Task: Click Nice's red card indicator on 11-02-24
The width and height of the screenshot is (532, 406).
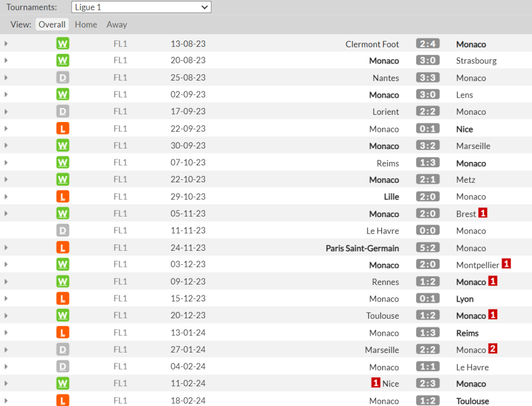Action: (x=375, y=383)
